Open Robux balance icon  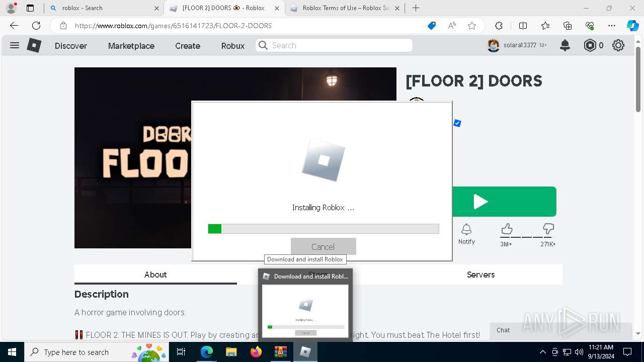coord(590,45)
